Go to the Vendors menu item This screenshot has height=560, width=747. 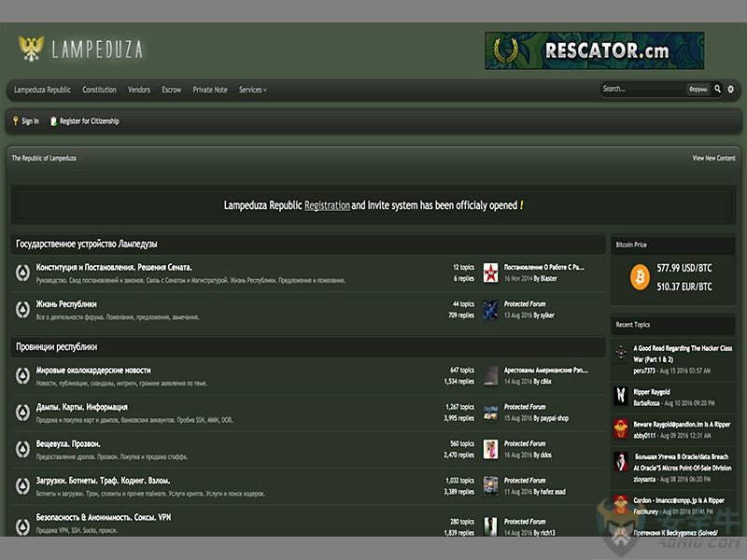point(138,90)
